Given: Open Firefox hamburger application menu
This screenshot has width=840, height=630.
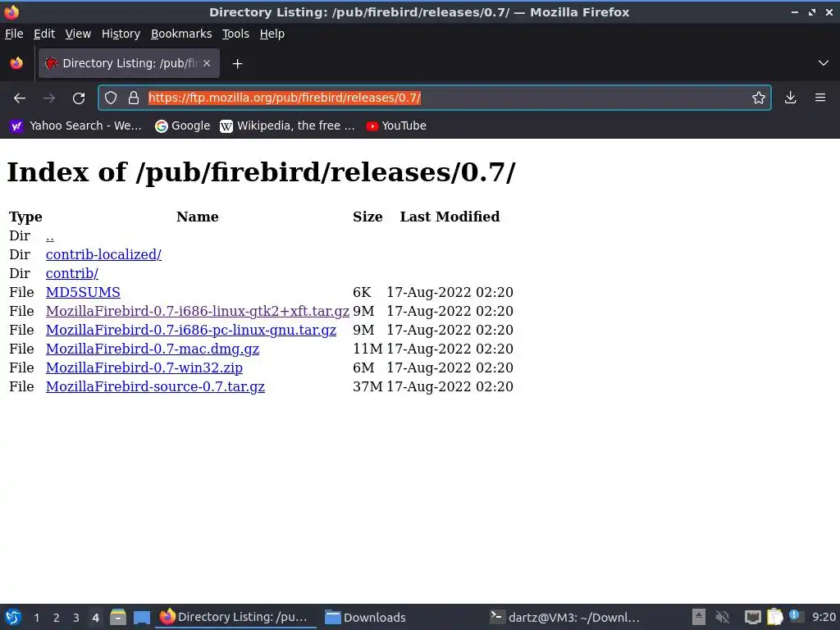Looking at the screenshot, I should (819, 98).
